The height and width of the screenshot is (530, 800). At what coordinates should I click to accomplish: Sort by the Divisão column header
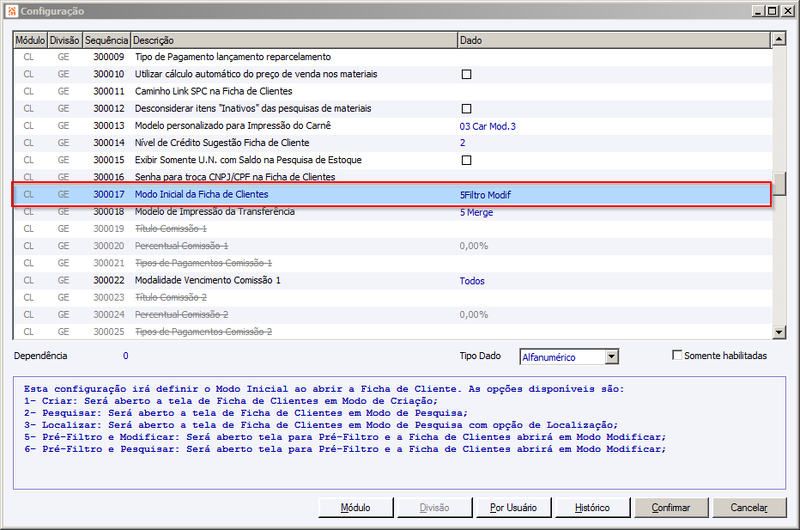[x=64, y=40]
